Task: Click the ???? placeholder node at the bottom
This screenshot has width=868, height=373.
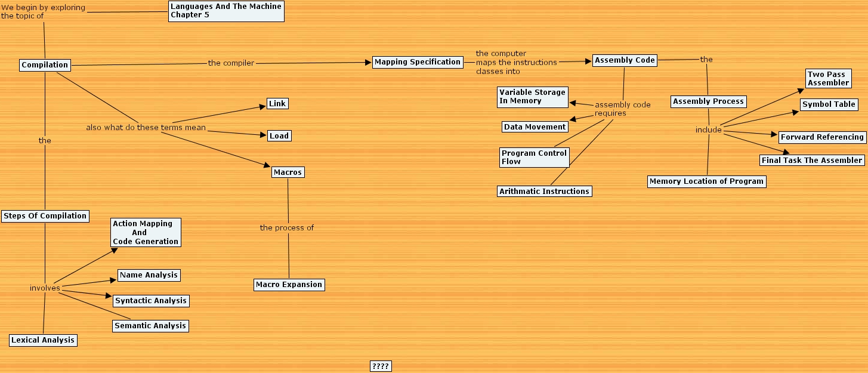Action: 379,366
